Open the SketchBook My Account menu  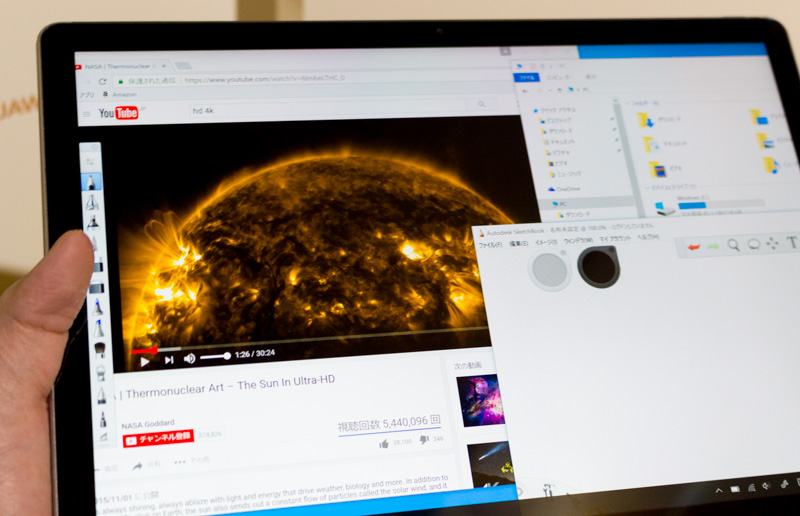point(615,239)
